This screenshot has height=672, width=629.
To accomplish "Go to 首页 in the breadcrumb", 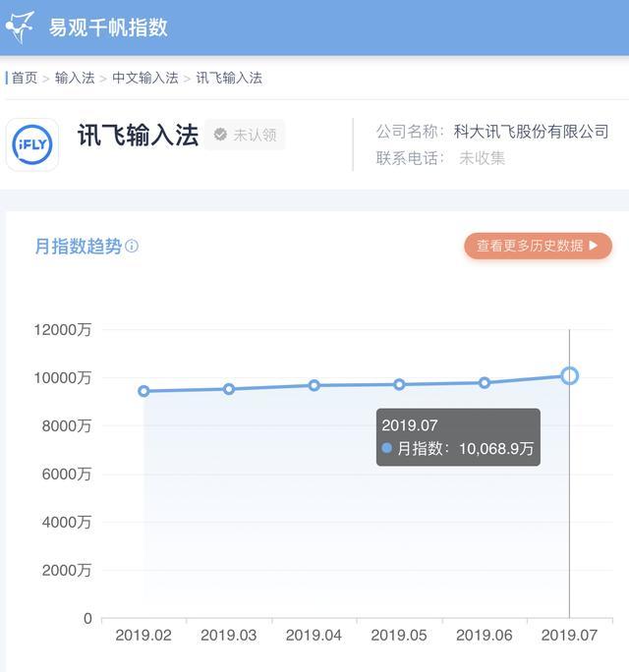I will click(x=25, y=78).
